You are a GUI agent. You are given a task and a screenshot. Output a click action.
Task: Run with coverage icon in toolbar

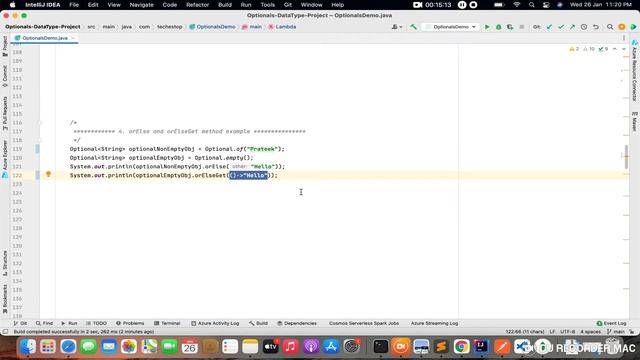[510, 27]
